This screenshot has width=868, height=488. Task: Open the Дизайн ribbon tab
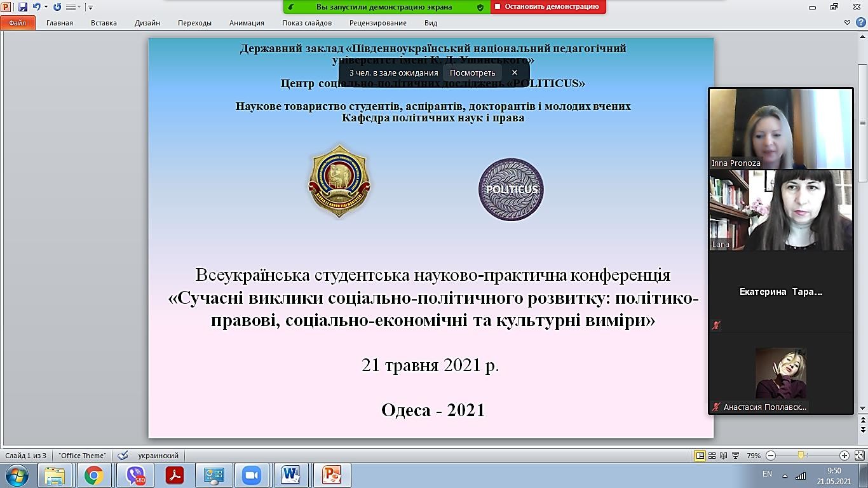click(147, 23)
